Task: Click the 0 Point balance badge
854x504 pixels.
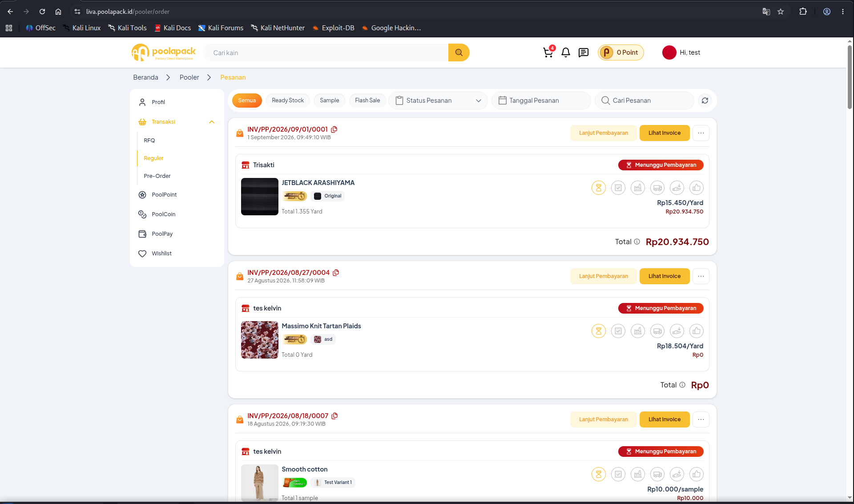Action: point(621,52)
